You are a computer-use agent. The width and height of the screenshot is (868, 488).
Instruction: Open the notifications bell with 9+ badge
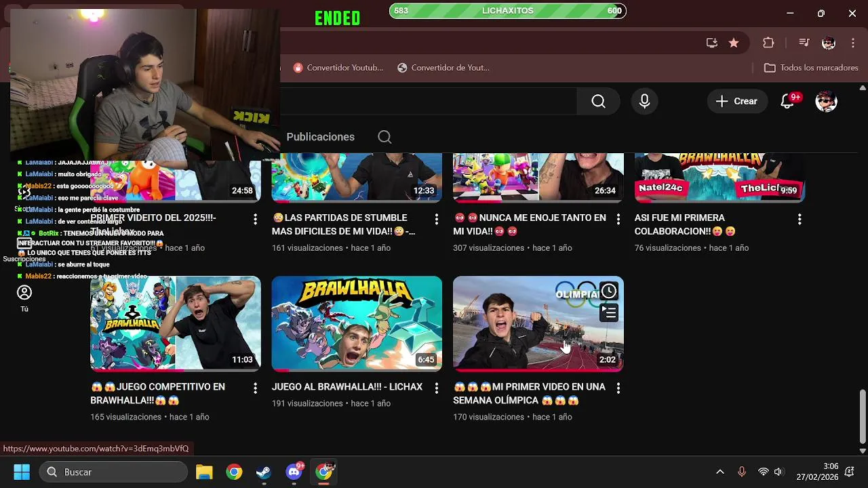tap(787, 101)
